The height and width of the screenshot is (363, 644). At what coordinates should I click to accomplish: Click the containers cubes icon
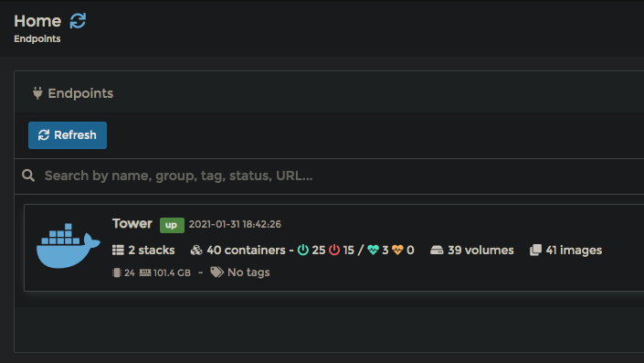pos(196,250)
